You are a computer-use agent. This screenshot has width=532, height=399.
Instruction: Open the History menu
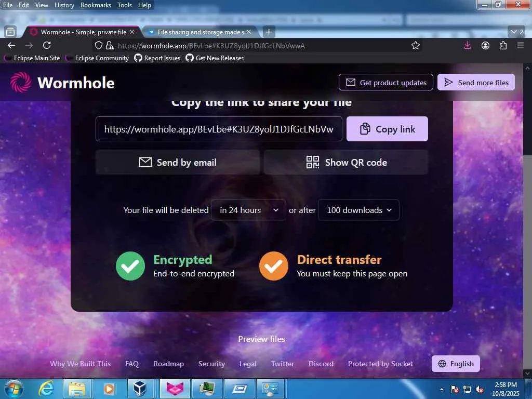(x=64, y=5)
